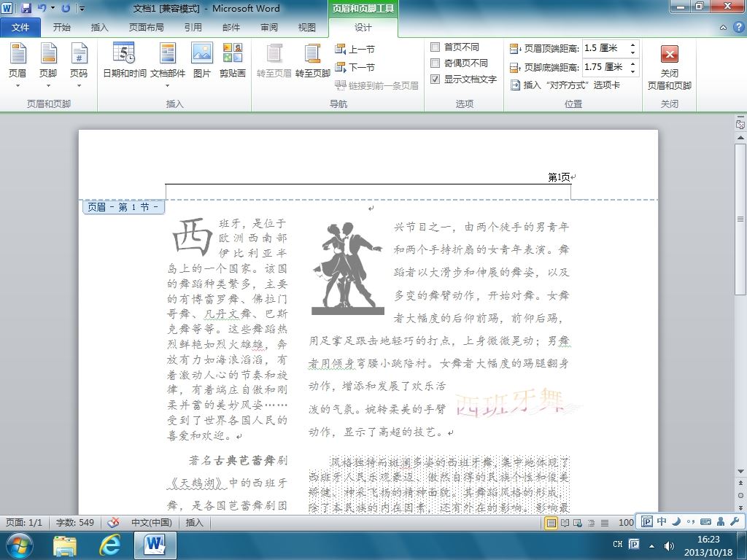
Task: Click 插入 insert mode in status bar
Action: tap(194, 522)
